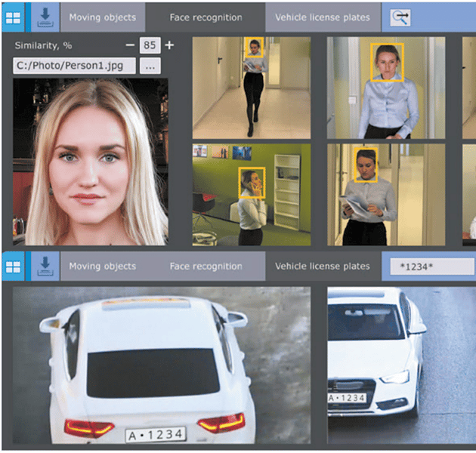The image size is (476, 453).
Task: Click the grid layout icon in the face search panel
Action: click(13, 17)
